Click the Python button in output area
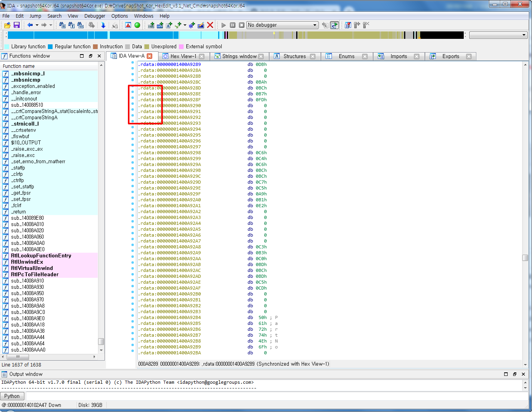This screenshot has height=412, width=532. point(12,396)
